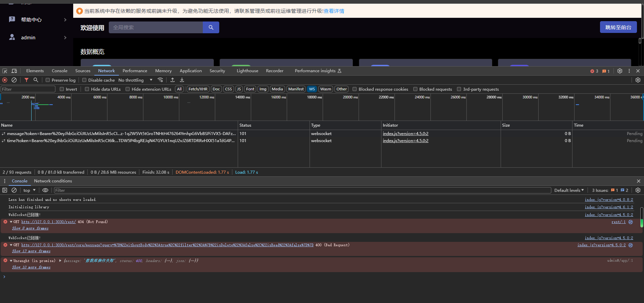The width and height of the screenshot is (644, 303).
Task: Open console settings gear icon
Action: tap(638, 190)
